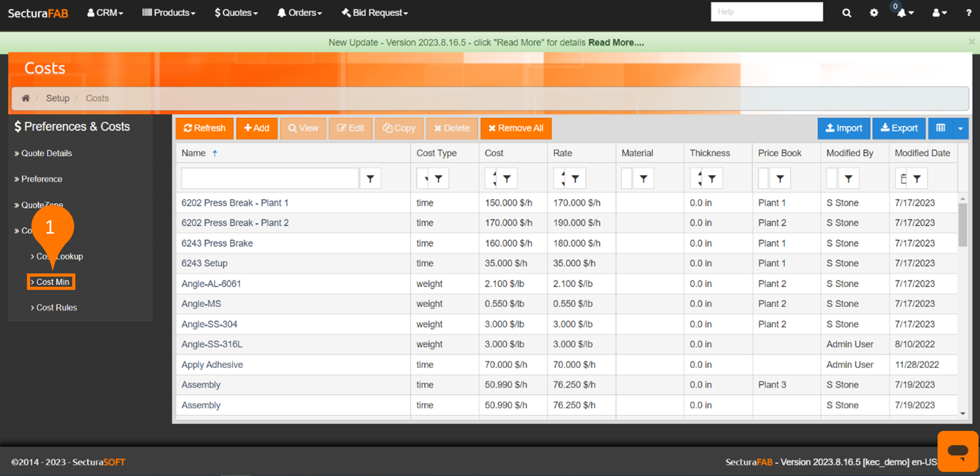Viewport: 980px width, 476px height.
Task: Open the notifications bell icon
Action: (902, 13)
